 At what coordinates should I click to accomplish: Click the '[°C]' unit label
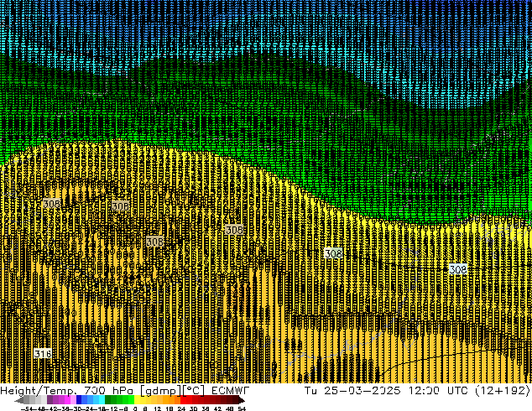click(193, 391)
